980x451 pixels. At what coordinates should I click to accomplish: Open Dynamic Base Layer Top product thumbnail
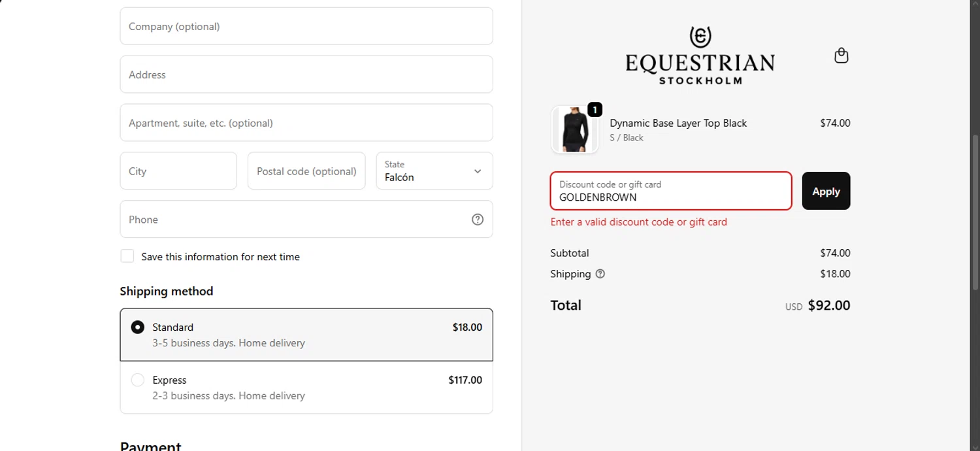point(575,129)
